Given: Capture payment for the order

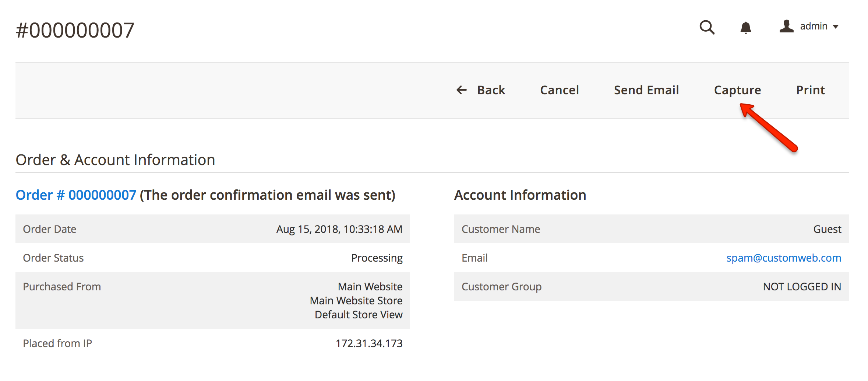Looking at the screenshot, I should coord(737,90).
